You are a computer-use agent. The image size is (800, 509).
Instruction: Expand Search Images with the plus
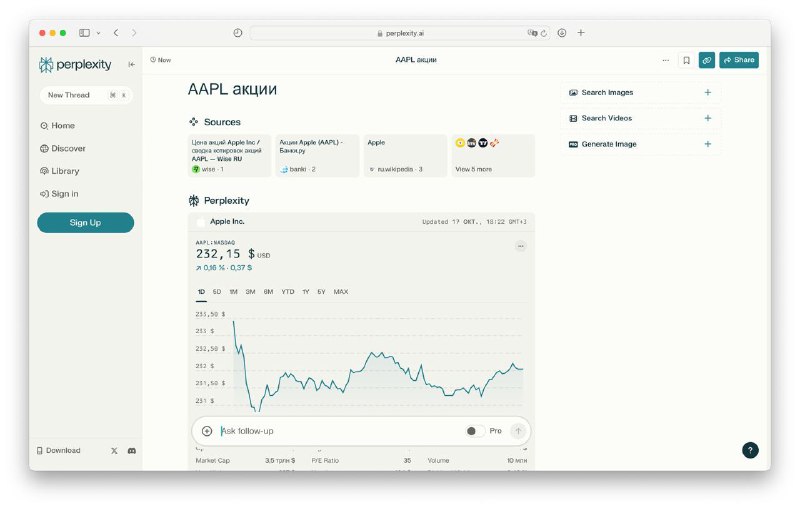pos(708,93)
